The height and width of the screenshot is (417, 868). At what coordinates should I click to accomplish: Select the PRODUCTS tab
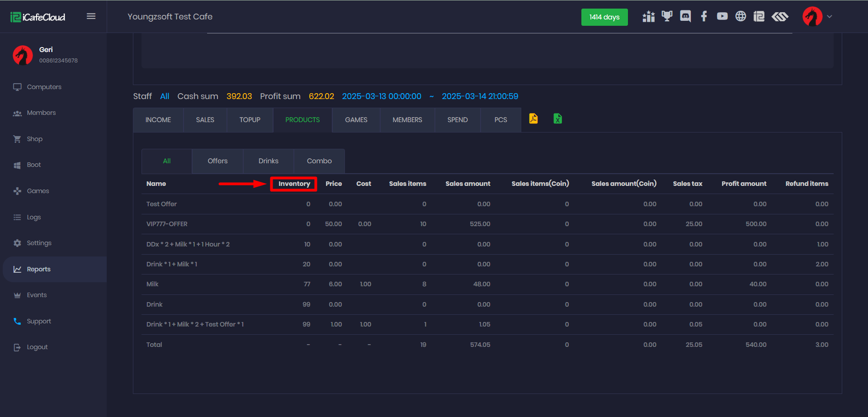302,120
